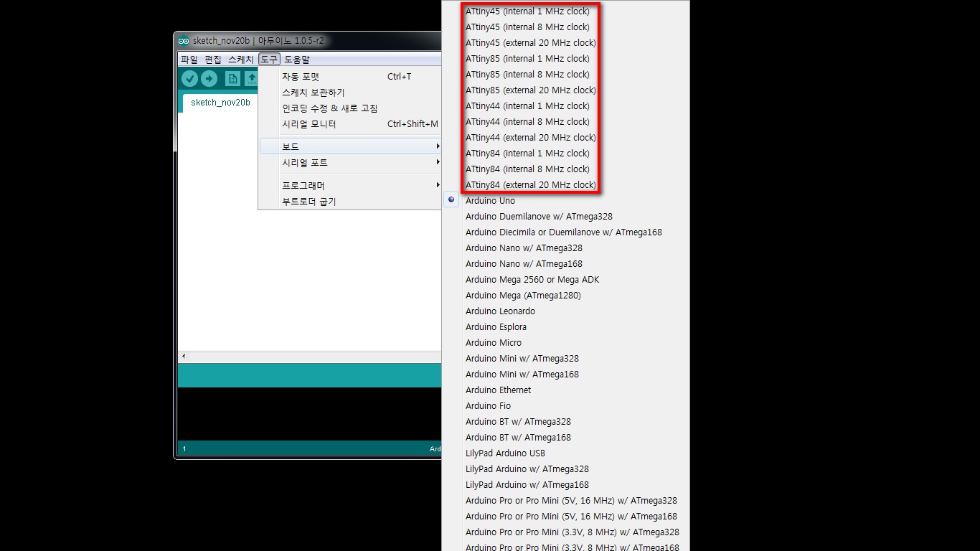This screenshot has width=980, height=551.
Task: Select ATtiny45 (internal 1 MHz clock)
Action: click(565, 11)
